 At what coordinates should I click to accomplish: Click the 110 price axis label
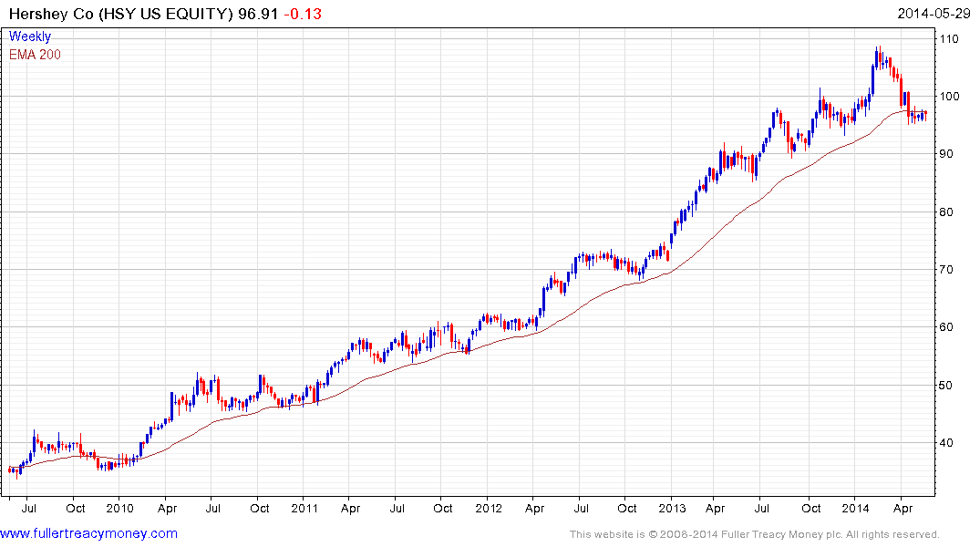coord(949,39)
